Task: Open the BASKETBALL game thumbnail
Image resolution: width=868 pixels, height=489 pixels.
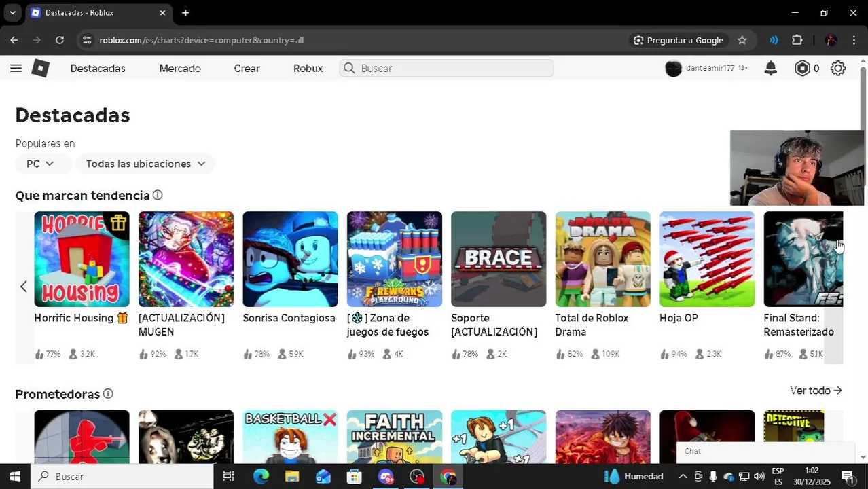Action: [x=290, y=437]
